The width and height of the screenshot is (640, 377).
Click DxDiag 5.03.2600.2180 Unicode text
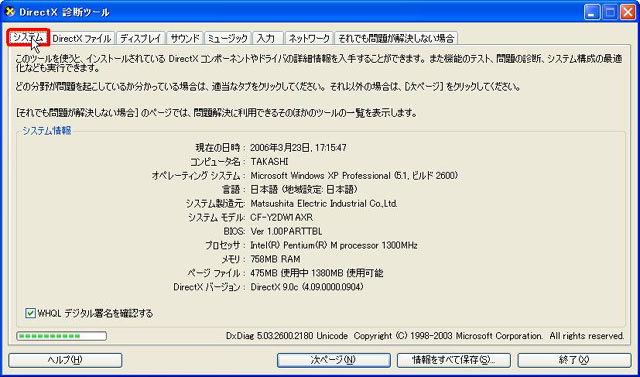pyautogui.click(x=287, y=336)
